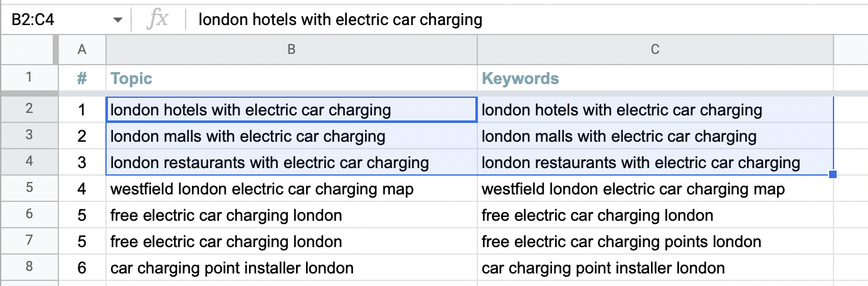Image resolution: width=868 pixels, height=286 pixels.
Task: Select 'westfield london electric car charging map' in Topic column
Action: coord(292,188)
